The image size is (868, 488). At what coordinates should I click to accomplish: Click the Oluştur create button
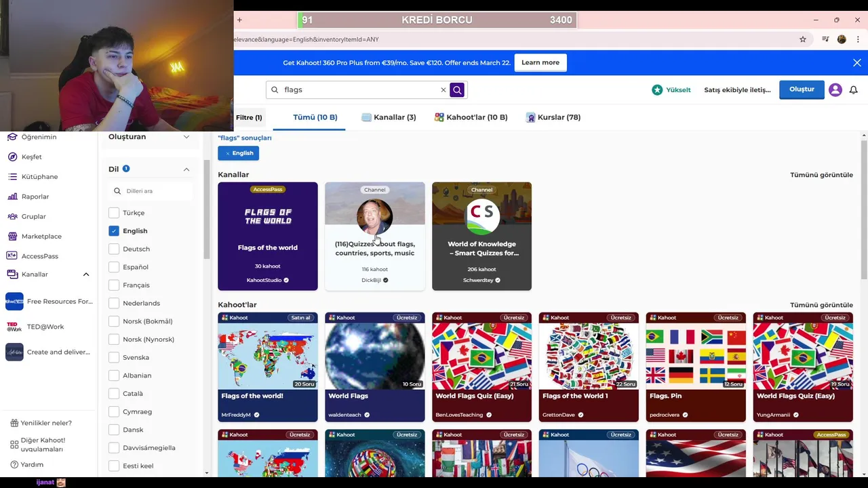802,89
